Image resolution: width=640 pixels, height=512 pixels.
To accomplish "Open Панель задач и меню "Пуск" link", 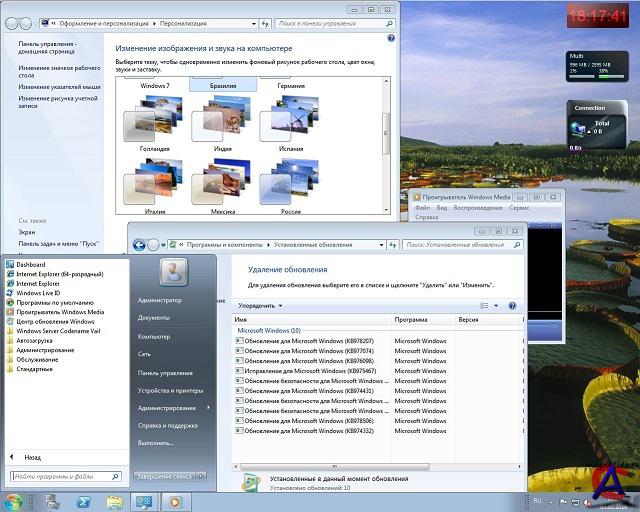I will (59, 244).
